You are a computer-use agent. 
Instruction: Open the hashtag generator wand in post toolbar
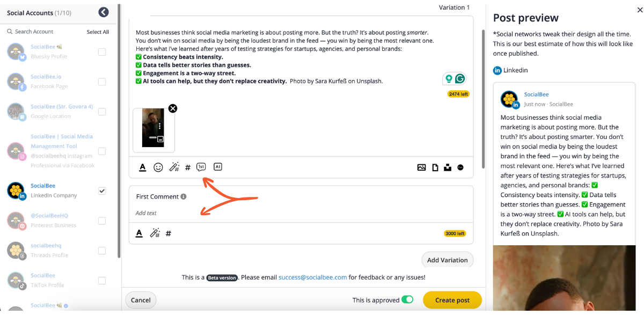tap(174, 167)
